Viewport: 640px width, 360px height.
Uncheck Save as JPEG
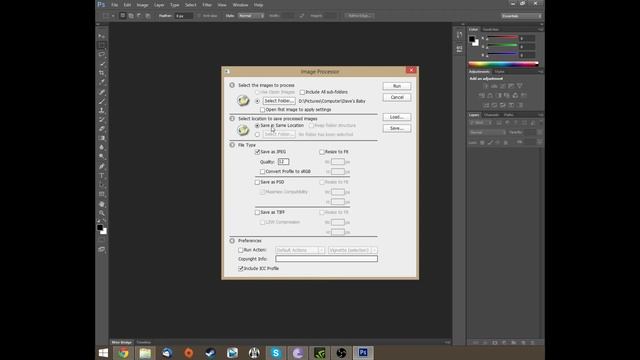(x=258, y=152)
